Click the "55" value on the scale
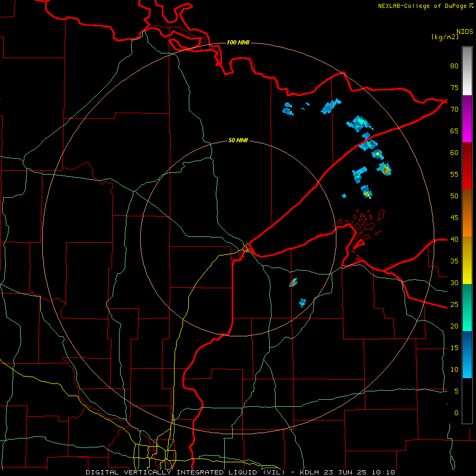476x476 pixels. 454,174
